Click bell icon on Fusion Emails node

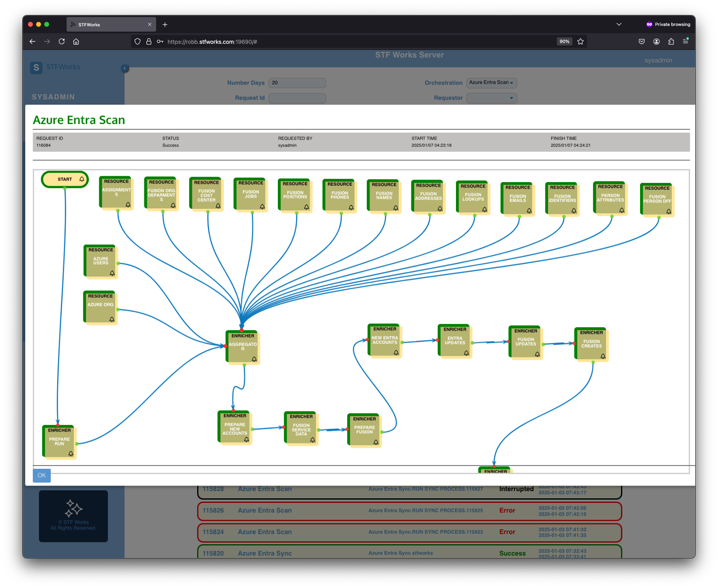[x=529, y=211]
